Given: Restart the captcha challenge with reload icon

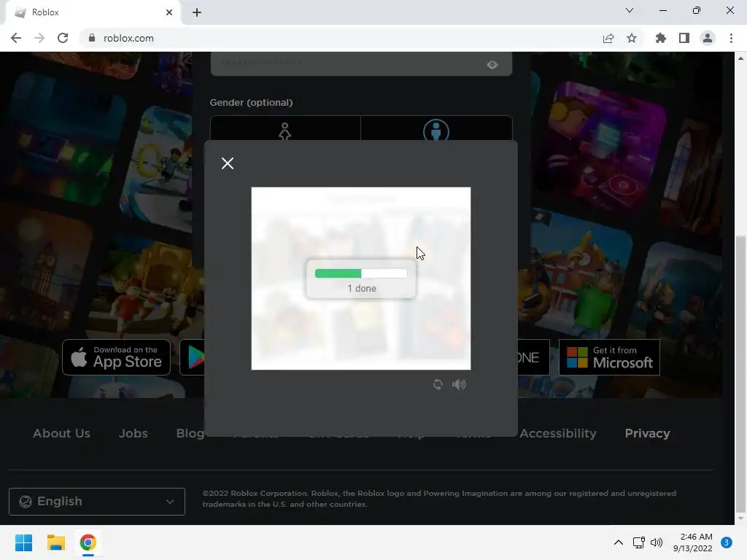Looking at the screenshot, I should (438, 384).
